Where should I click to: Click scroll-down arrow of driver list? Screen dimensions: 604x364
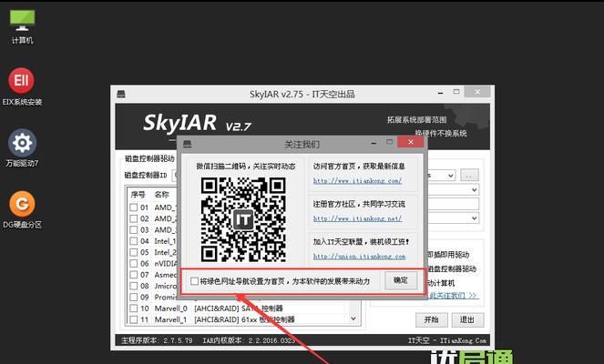tap(353, 319)
